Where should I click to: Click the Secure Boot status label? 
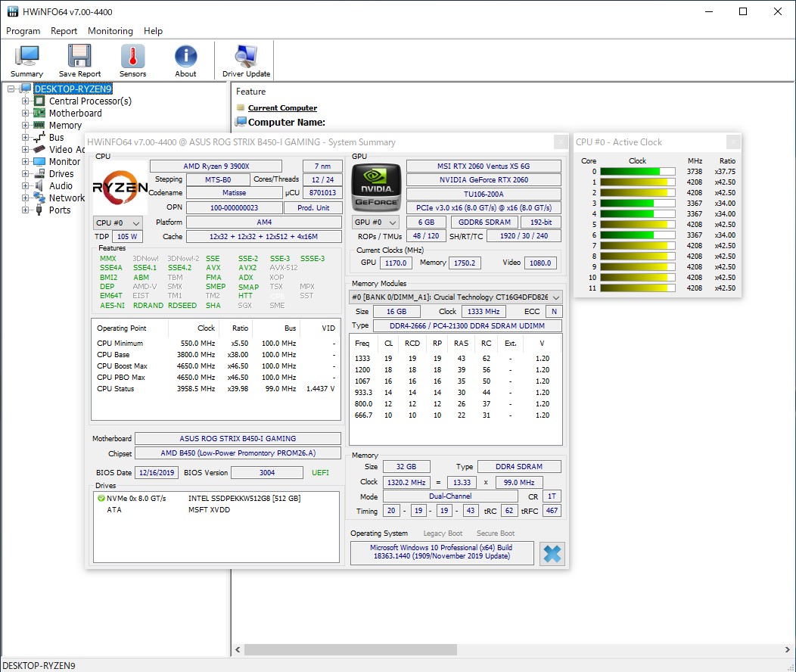[495, 533]
